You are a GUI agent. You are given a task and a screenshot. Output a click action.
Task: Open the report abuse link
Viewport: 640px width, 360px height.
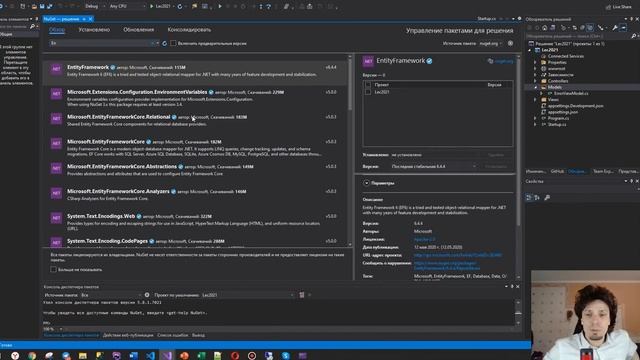pyautogui.click(x=447, y=266)
